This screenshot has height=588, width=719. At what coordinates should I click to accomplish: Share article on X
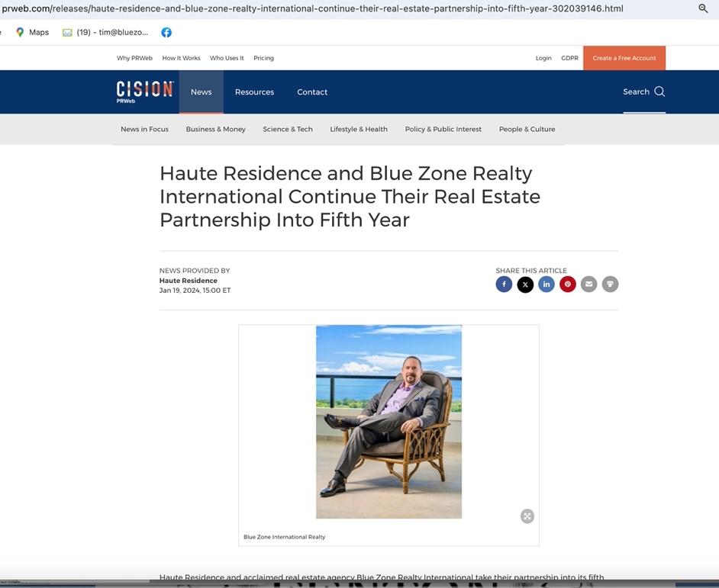(x=525, y=284)
